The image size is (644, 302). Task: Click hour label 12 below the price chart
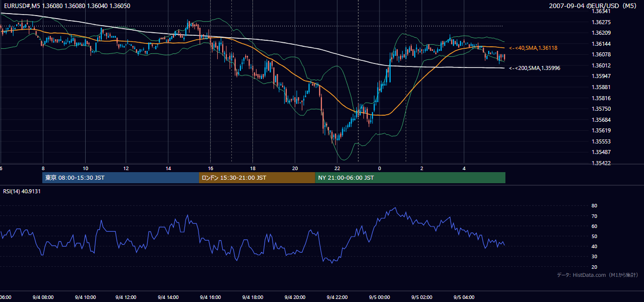tap(126, 169)
